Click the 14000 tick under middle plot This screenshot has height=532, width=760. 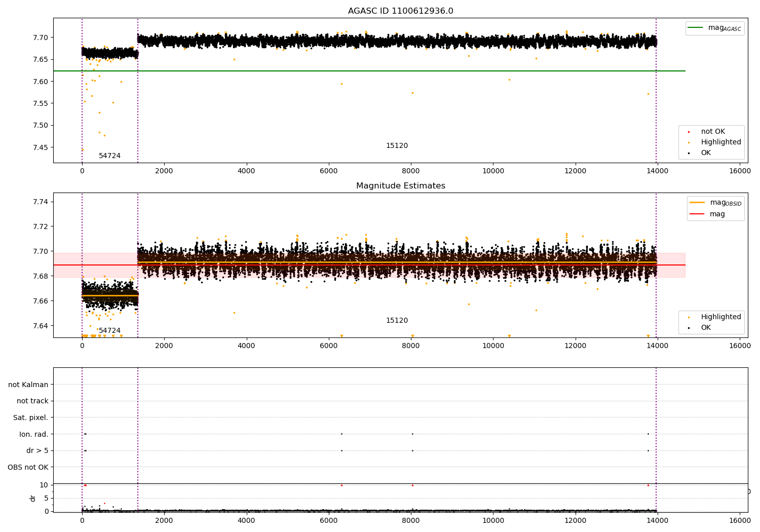click(658, 346)
